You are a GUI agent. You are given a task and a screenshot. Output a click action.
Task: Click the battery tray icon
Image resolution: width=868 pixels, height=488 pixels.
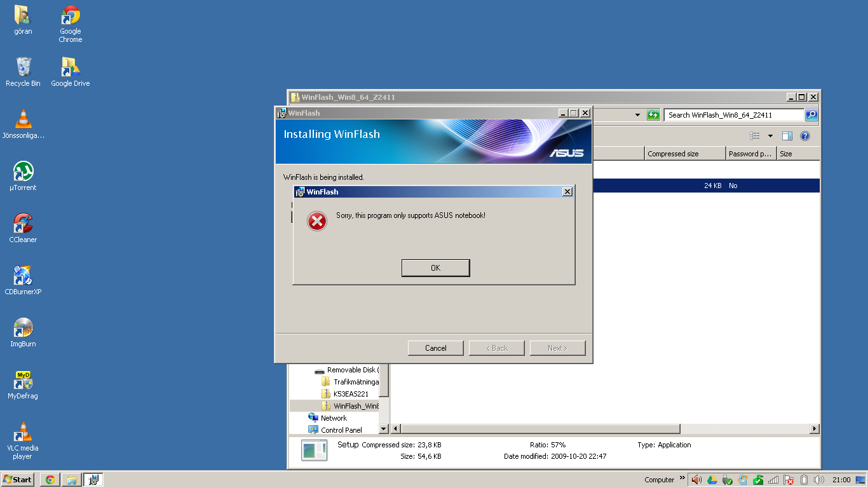(804, 480)
